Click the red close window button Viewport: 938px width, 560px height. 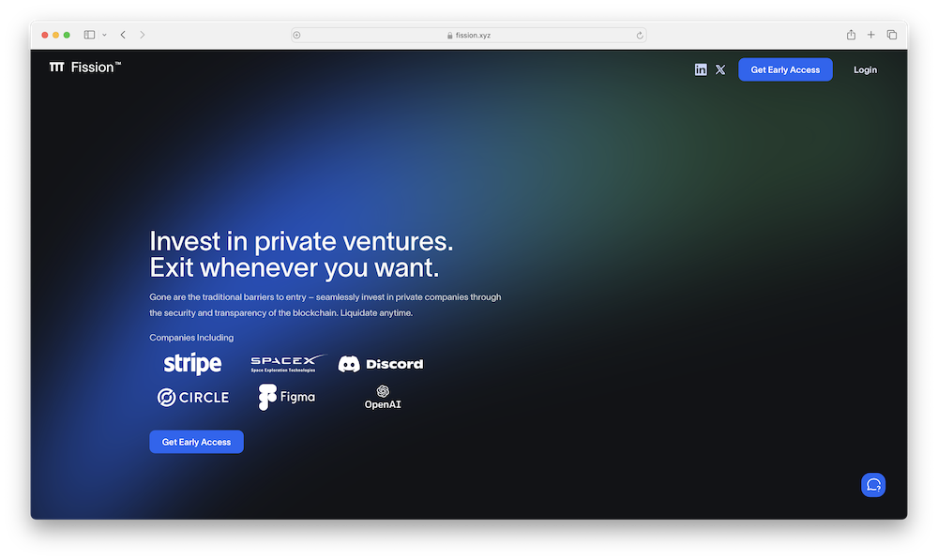pos(45,35)
